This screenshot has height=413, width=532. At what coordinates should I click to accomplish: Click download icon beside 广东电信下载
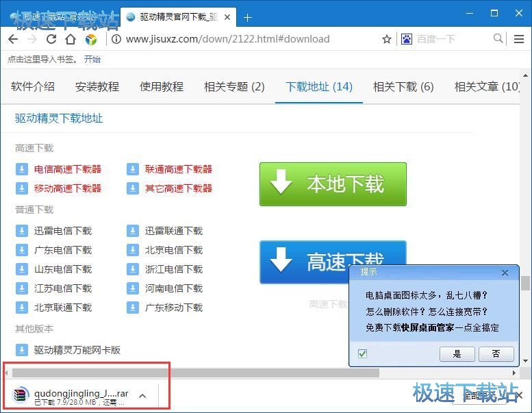(22, 250)
